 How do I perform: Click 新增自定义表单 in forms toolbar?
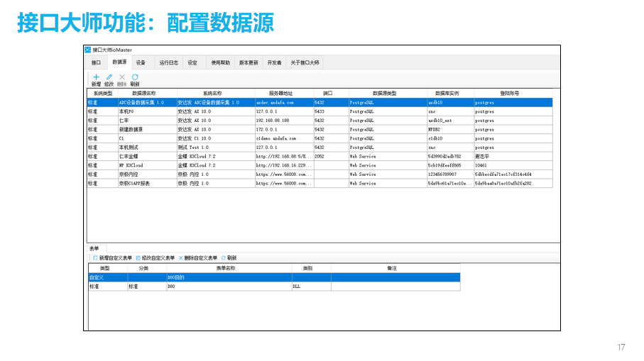(x=112, y=258)
